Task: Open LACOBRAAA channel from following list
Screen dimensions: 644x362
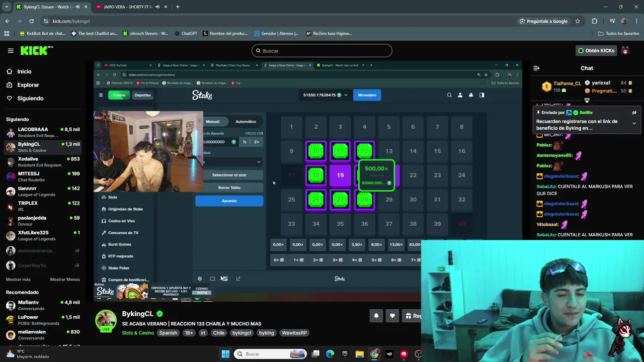Action: pos(43,132)
